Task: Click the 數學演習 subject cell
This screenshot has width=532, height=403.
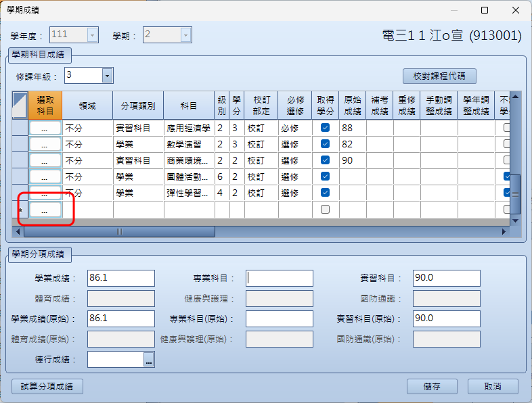Action: pos(189,145)
